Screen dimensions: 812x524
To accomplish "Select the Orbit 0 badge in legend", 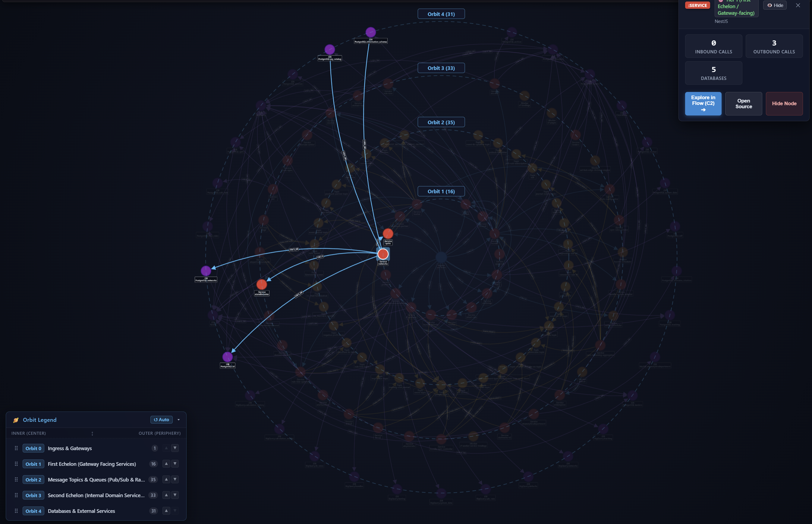I will point(33,448).
